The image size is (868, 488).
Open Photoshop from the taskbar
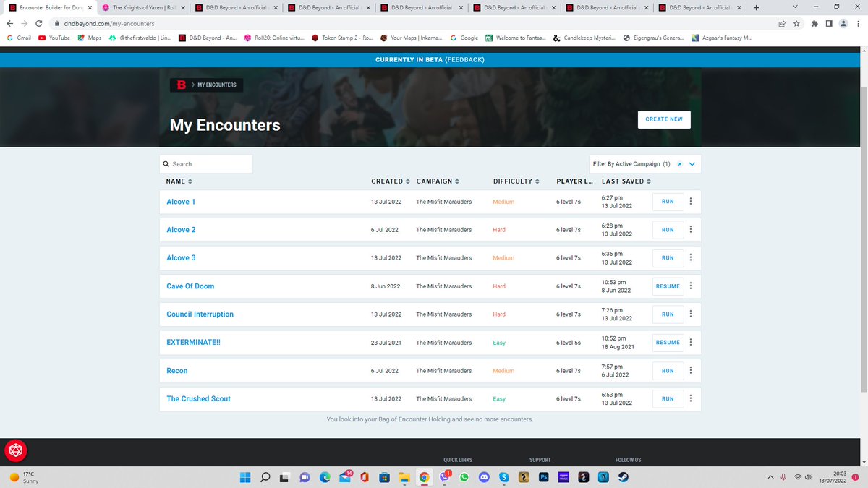(543, 477)
